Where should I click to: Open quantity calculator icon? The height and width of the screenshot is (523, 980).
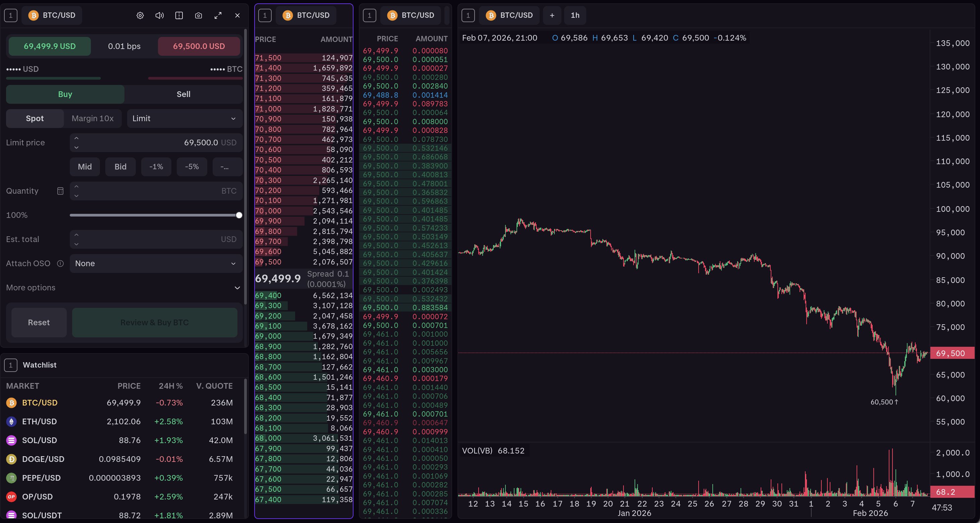coord(60,191)
